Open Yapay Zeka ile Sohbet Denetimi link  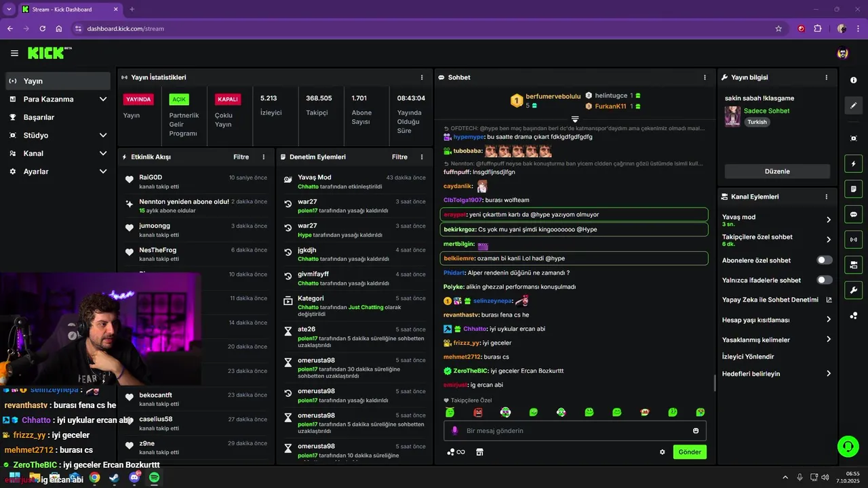click(x=776, y=300)
